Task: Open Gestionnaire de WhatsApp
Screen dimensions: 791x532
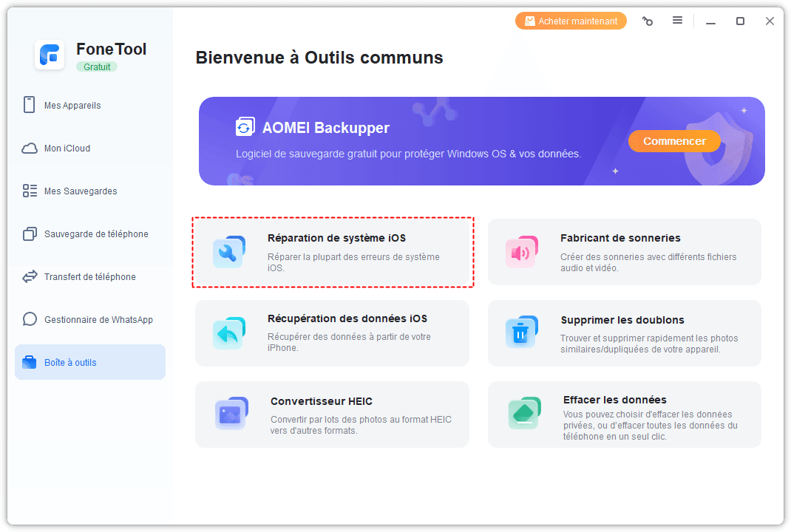Action: pos(98,320)
